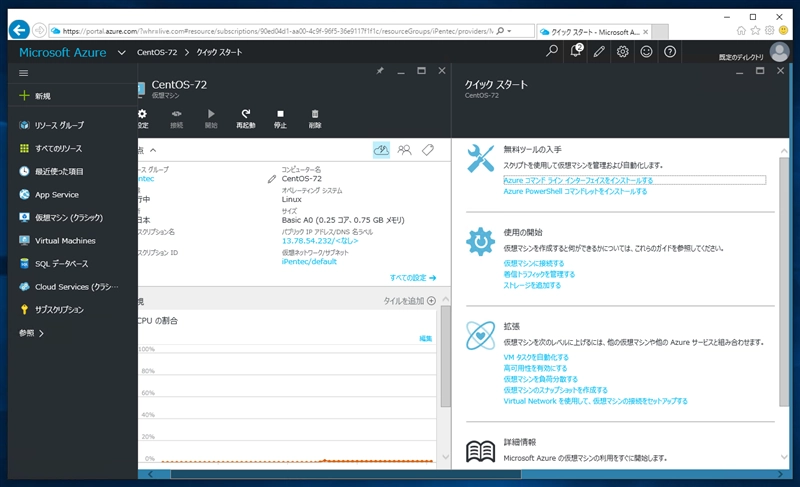Click the Cloud Services sidebar icon
Viewport: 800px width, 487px height.
click(x=24, y=287)
